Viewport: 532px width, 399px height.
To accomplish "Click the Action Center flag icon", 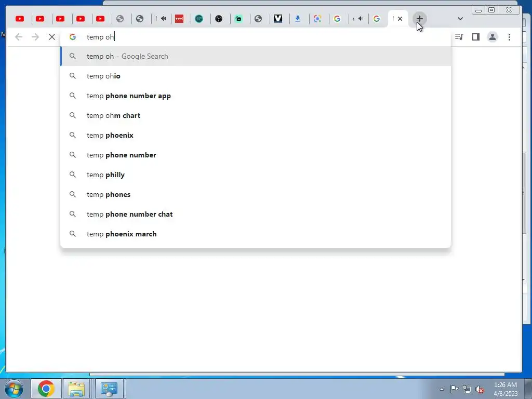I will point(454,389).
